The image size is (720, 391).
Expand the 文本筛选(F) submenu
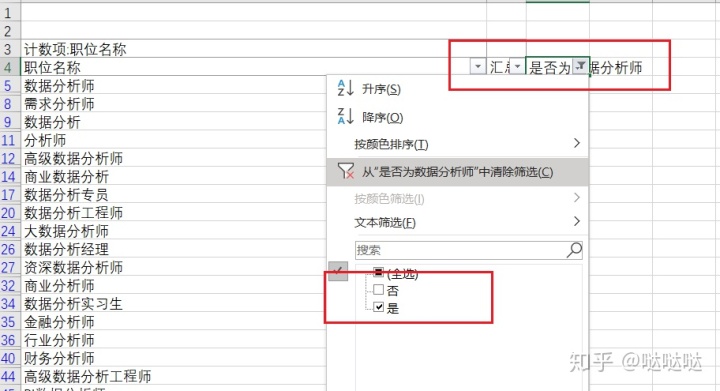(457, 223)
